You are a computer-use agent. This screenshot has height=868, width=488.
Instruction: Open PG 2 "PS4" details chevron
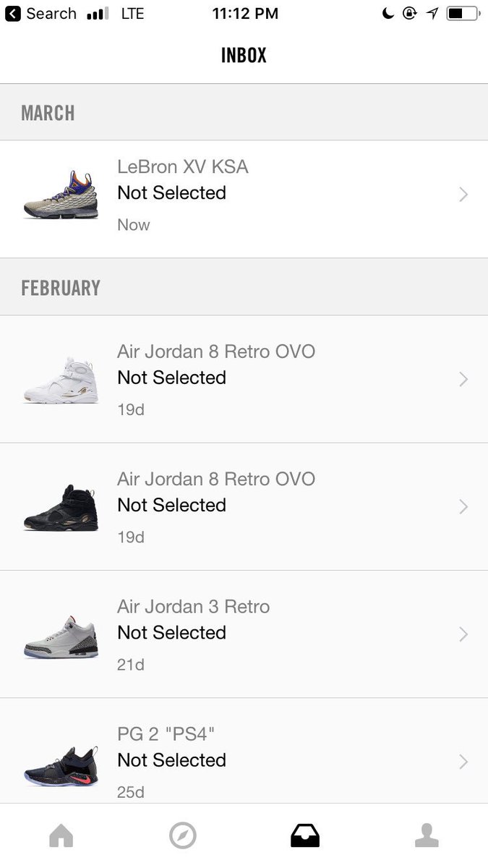click(x=463, y=762)
